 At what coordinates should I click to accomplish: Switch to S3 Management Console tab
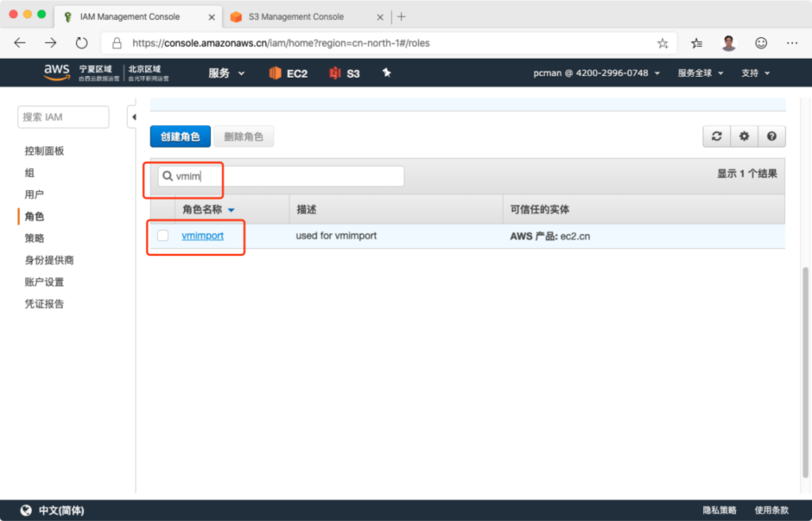296,17
